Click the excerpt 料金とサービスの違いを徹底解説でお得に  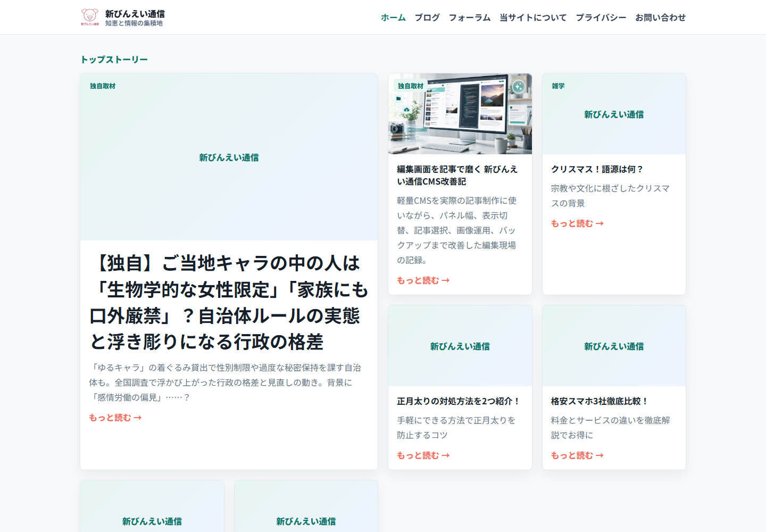[x=610, y=428]
